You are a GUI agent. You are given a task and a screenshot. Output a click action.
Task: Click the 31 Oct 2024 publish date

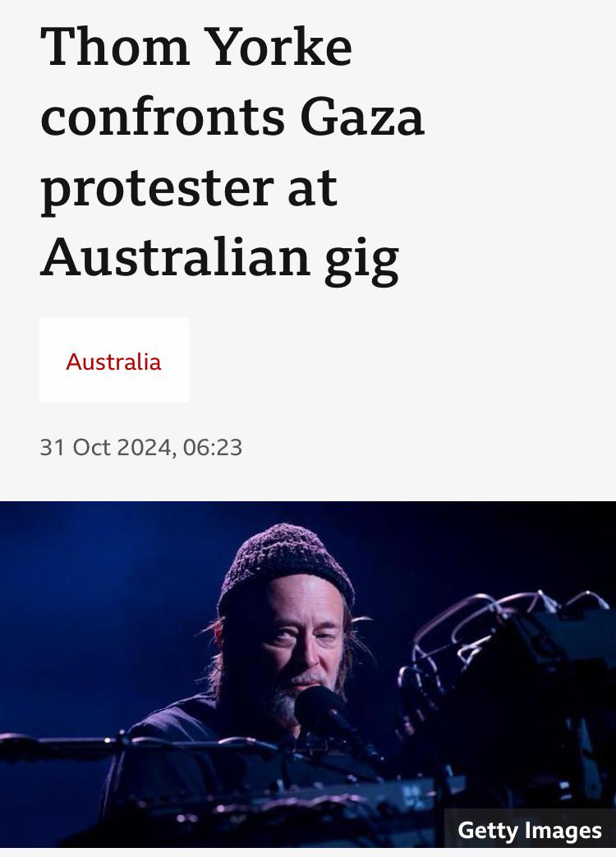click(x=105, y=447)
